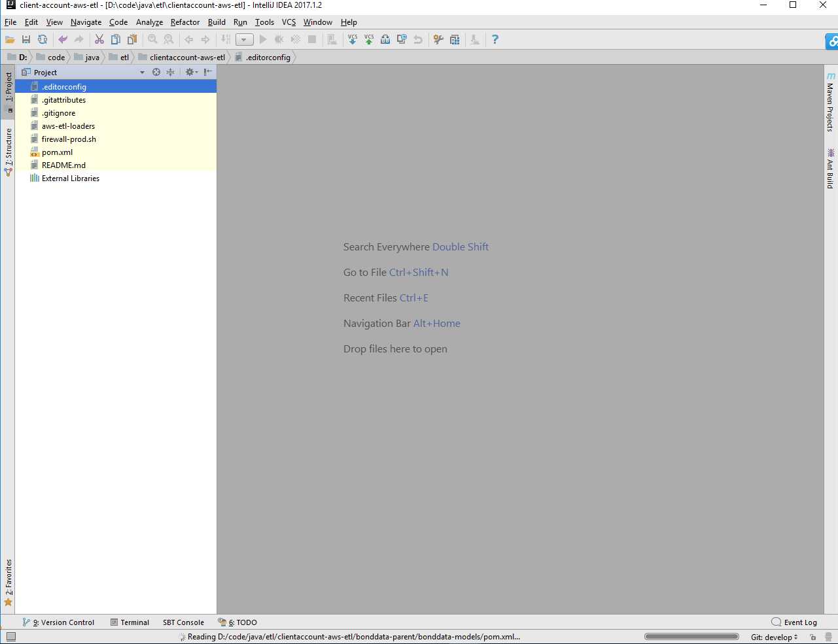Toggle the Structure side tool window tab
This screenshot has height=644, width=838.
(x=9, y=152)
